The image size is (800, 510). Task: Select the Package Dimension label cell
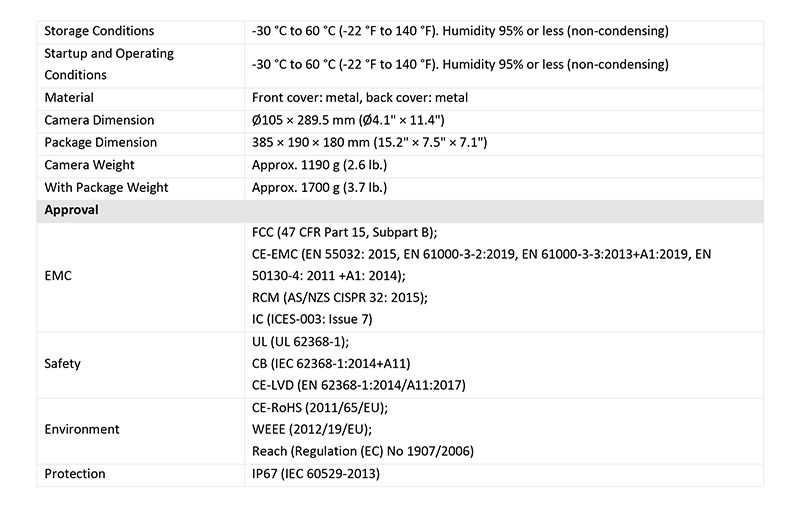[101, 142]
